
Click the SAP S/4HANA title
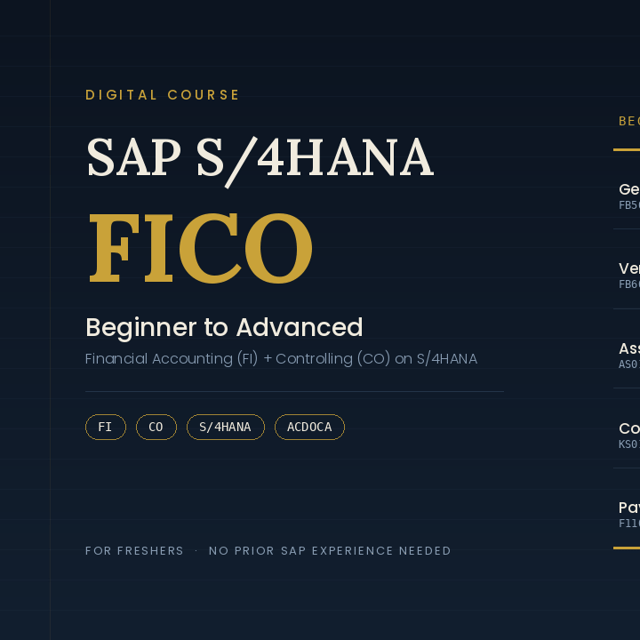point(260,159)
